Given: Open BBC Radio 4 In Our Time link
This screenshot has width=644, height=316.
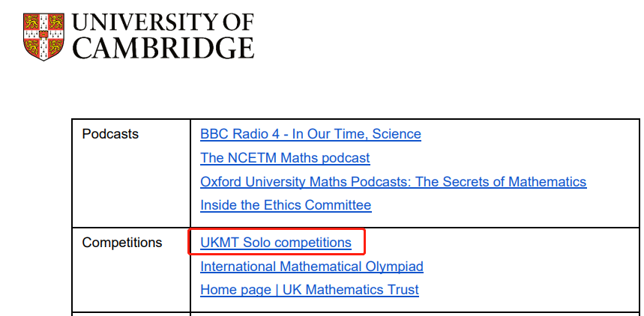Looking at the screenshot, I should 310,134.
